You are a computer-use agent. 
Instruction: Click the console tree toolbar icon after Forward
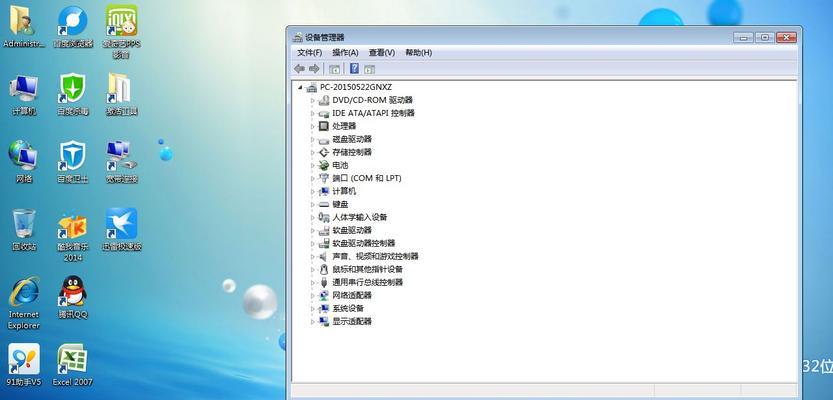tap(334, 69)
